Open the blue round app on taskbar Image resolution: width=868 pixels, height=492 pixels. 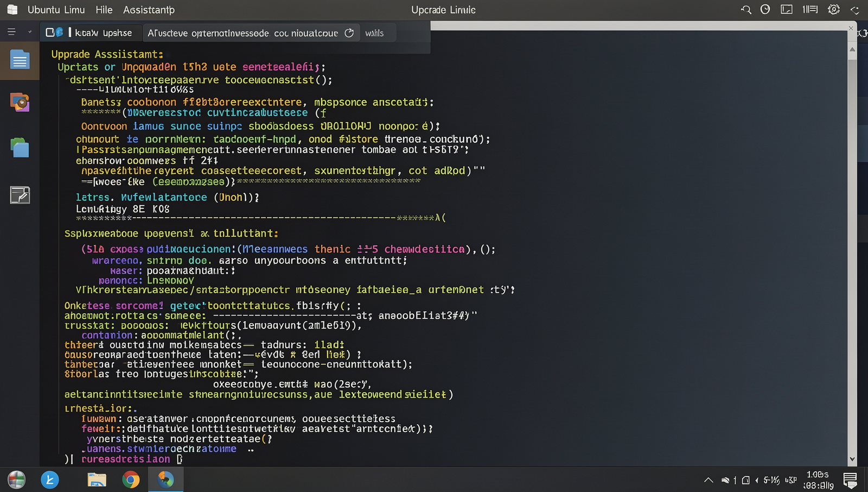coord(50,480)
